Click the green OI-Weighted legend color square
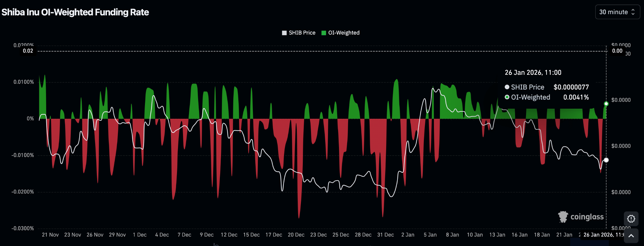The width and height of the screenshot is (644, 246). 324,33
